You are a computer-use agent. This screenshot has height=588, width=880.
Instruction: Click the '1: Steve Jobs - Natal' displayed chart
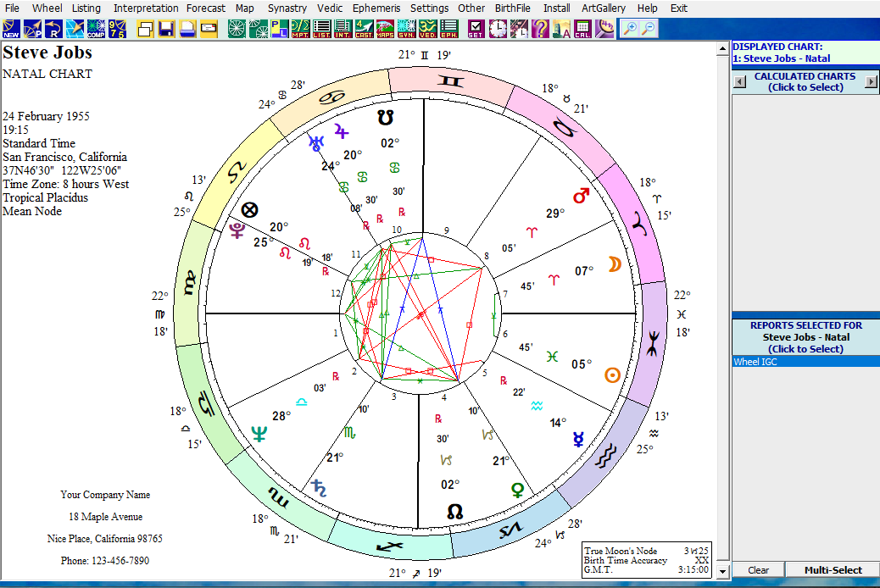[781, 58]
